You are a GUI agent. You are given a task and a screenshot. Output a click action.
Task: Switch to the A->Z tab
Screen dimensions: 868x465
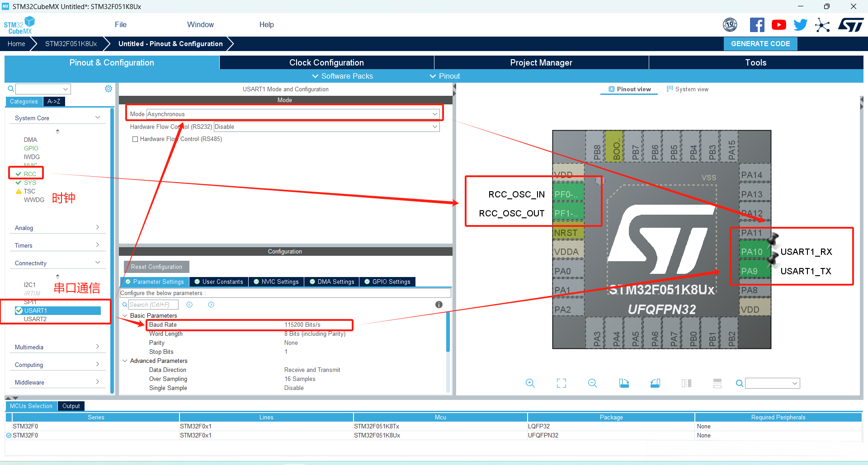tap(54, 101)
